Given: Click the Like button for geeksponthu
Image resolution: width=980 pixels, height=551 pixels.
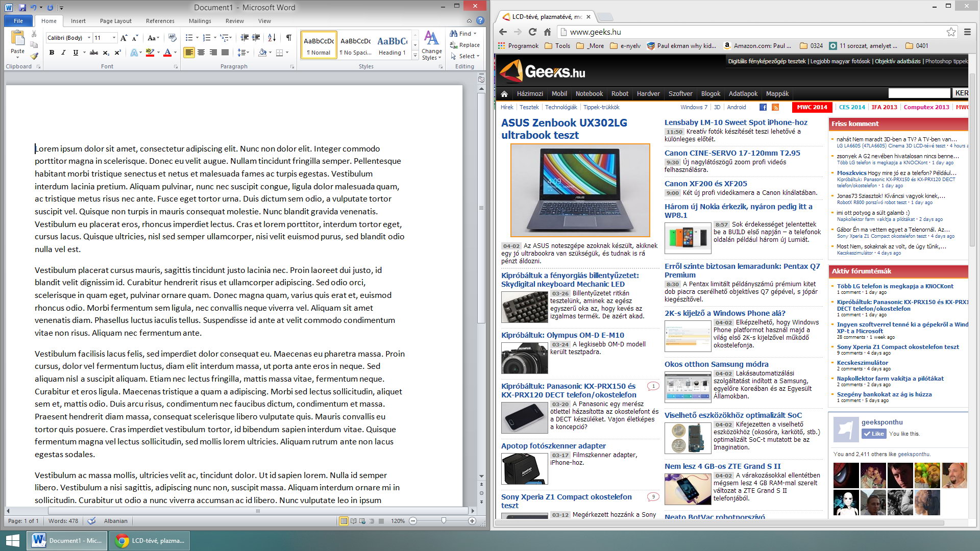Looking at the screenshot, I should 873,434.
